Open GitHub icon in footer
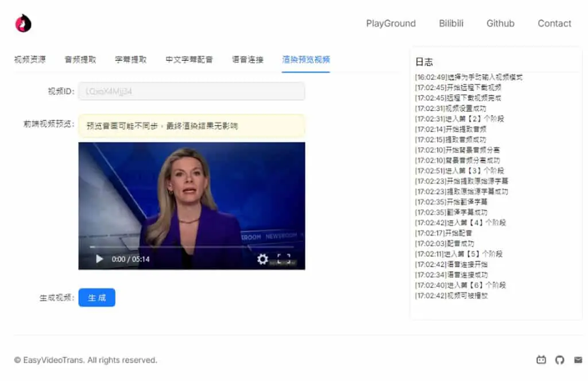The height and width of the screenshot is (381, 588). coord(560,360)
